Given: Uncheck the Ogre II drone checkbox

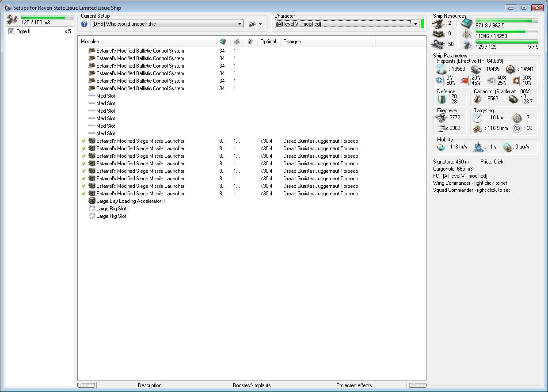Looking at the screenshot, I should (11, 31).
